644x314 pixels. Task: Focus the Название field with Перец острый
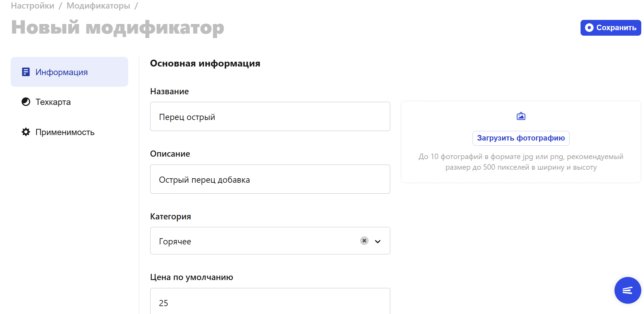coord(270,117)
